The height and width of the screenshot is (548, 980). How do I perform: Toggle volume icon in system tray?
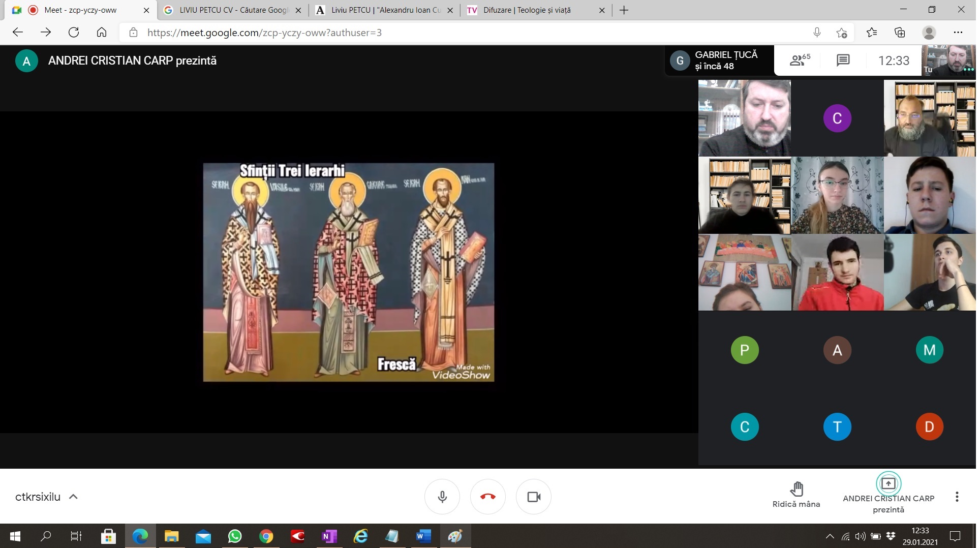pos(860,536)
